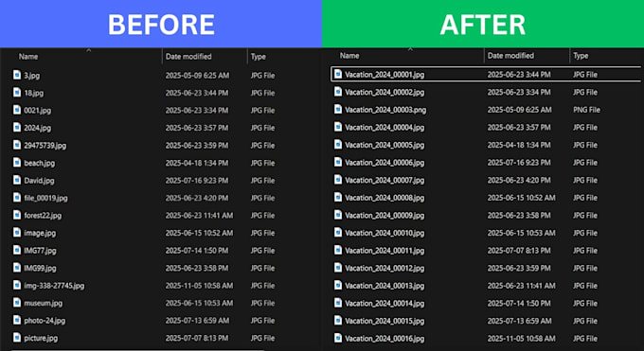Click the icon next to 29475739.jpg
Image resolution: width=644 pixels, height=351 pixels.
coord(17,145)
